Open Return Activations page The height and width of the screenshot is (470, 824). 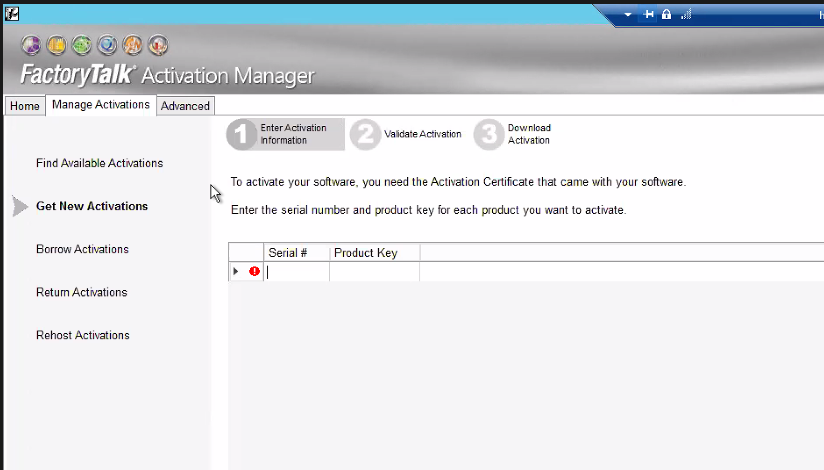coord(81,292)
